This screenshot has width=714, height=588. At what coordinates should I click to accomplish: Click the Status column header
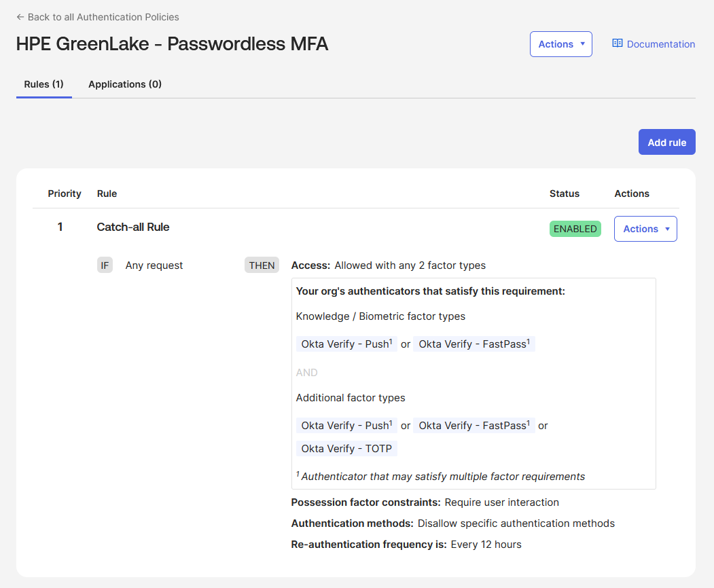click(564, 194)
